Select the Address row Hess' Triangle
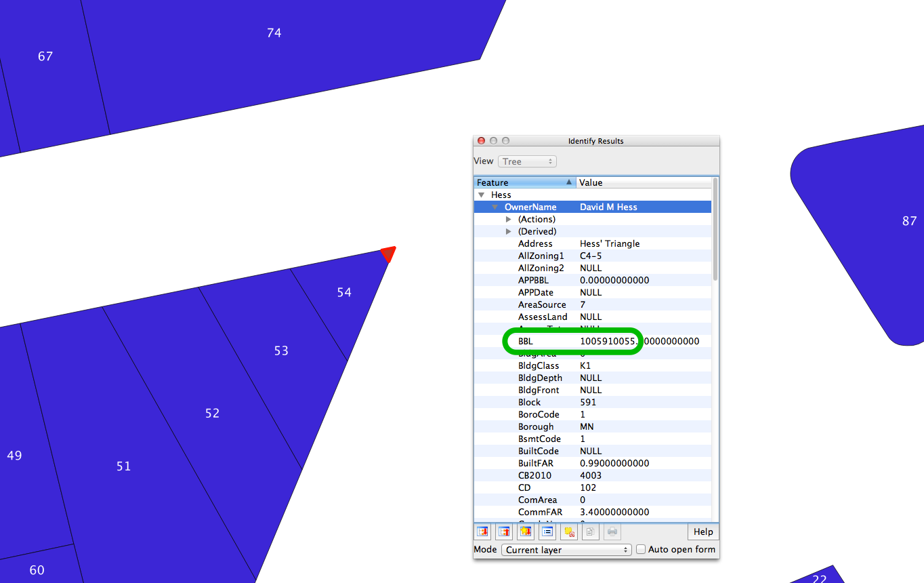 593,244
